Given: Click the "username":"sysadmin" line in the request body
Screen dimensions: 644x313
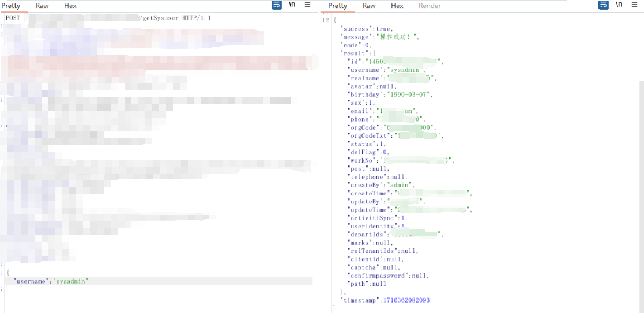Looking at the screenshot, I should tap(51, 281).
